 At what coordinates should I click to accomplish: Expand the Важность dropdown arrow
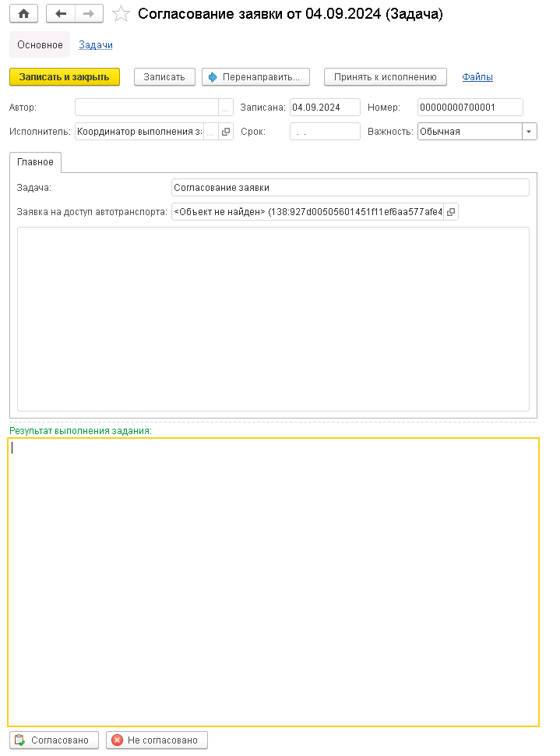[529, 132]
